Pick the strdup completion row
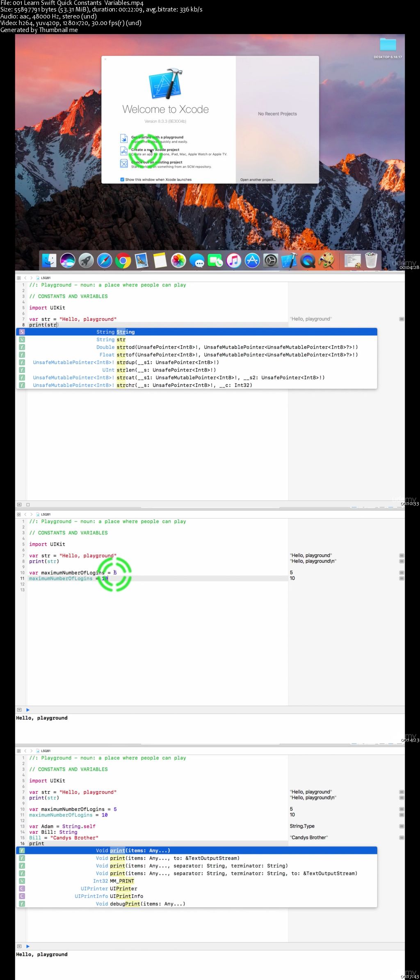 [196, 362]
